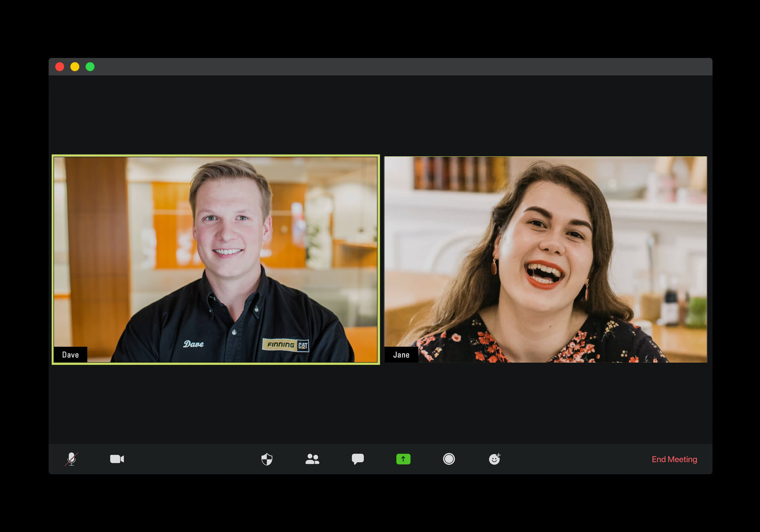
Task: Click the Jane name label
Action: [x=401, y=355]
